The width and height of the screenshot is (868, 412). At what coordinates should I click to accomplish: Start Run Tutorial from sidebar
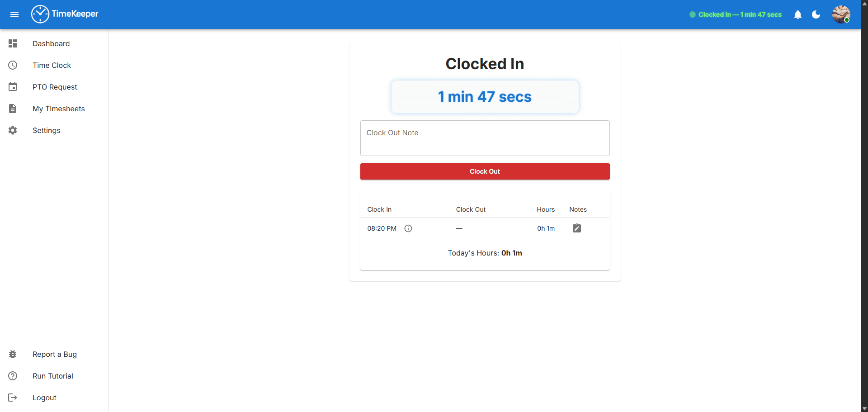pyautogui.click(x=52, y=376)
